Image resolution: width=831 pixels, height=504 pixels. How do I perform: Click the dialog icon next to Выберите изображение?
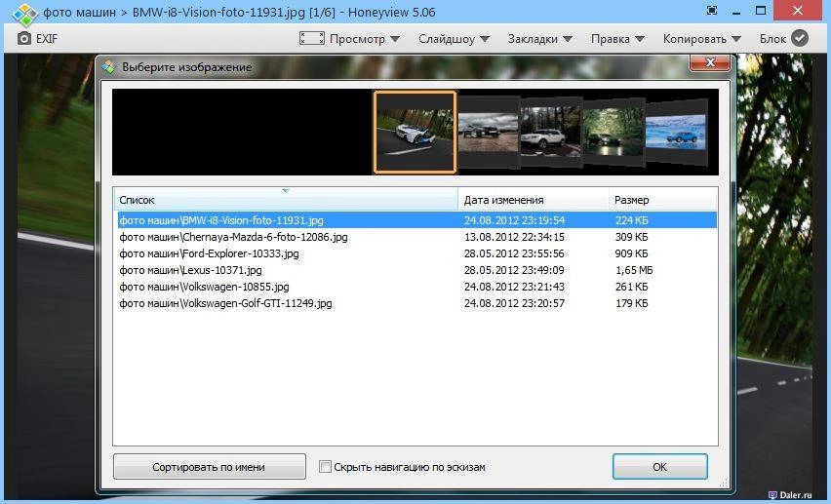click(108, 66)
